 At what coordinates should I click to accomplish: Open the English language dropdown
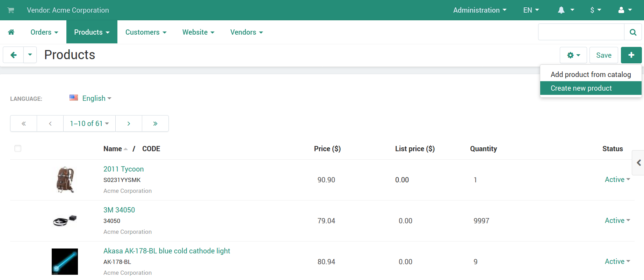[x=91, y=98]
